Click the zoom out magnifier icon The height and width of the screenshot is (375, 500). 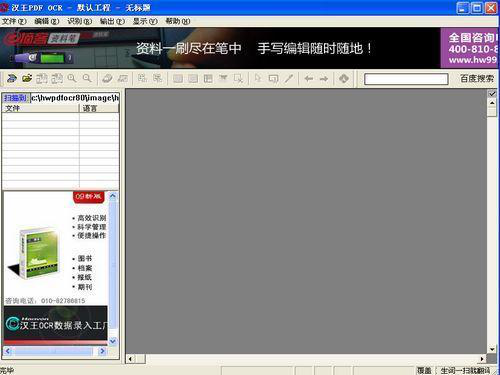(87, 79)
